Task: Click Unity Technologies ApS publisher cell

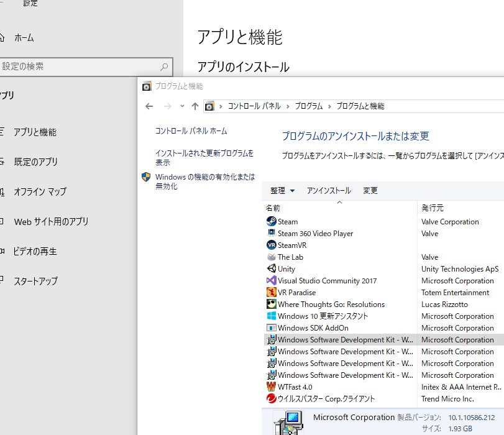Action: click(460, 269)
